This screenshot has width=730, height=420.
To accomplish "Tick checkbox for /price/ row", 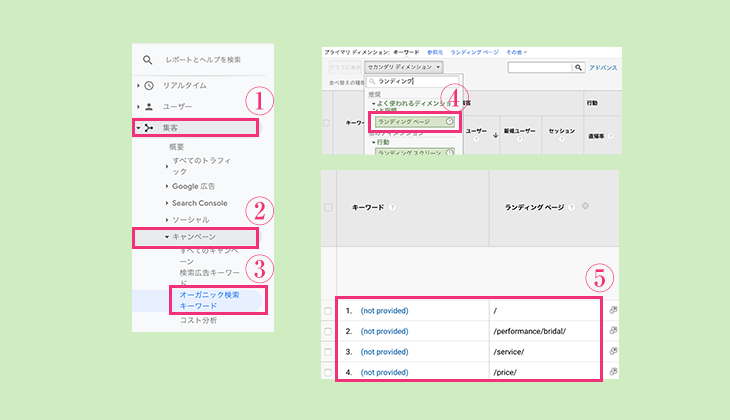I will pos(328,373).
